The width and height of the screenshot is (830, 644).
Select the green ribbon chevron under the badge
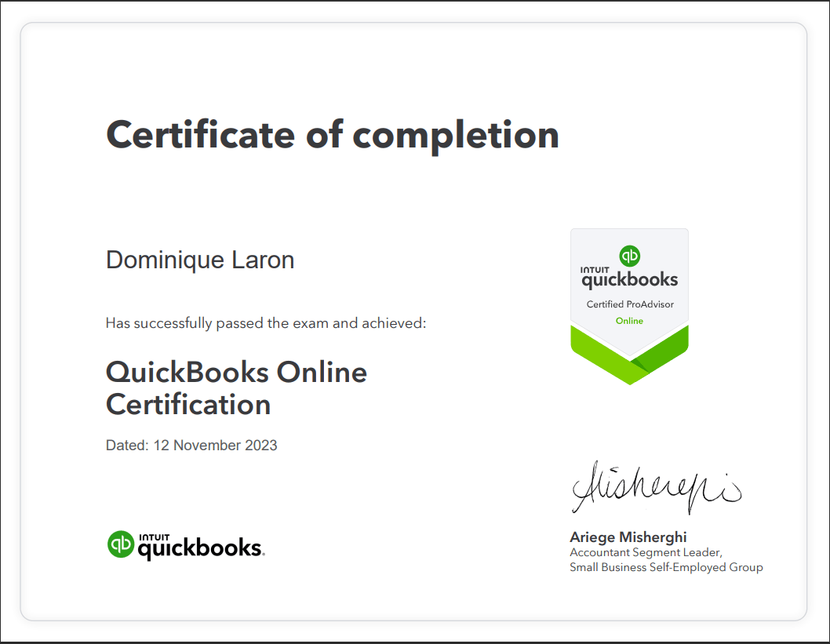[x=629, y=365]
